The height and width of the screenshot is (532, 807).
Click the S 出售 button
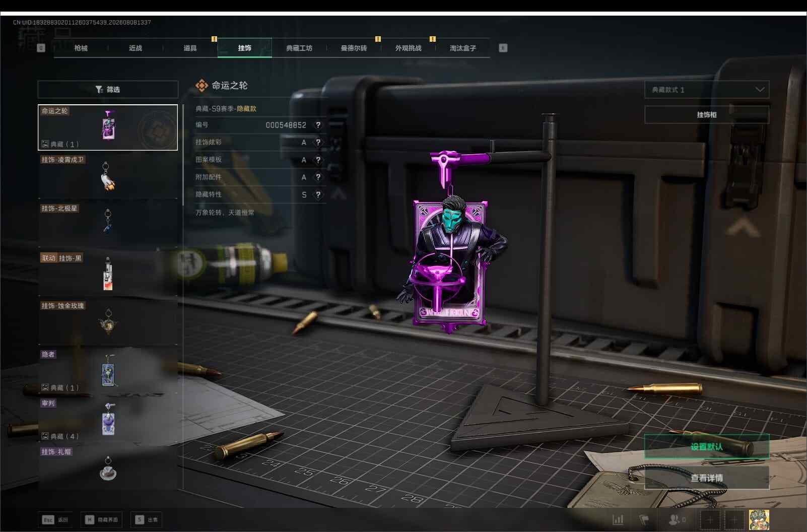pyautogui.click(x=146, y=519)
